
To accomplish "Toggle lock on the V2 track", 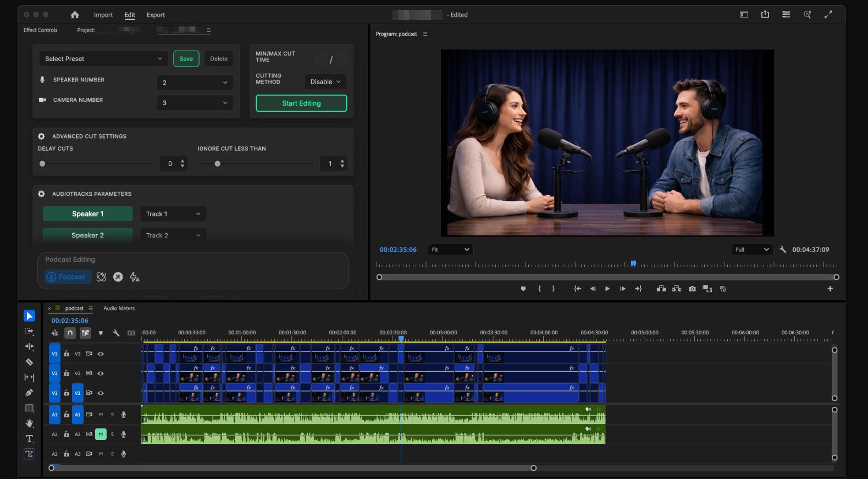I will coord(67,373).
